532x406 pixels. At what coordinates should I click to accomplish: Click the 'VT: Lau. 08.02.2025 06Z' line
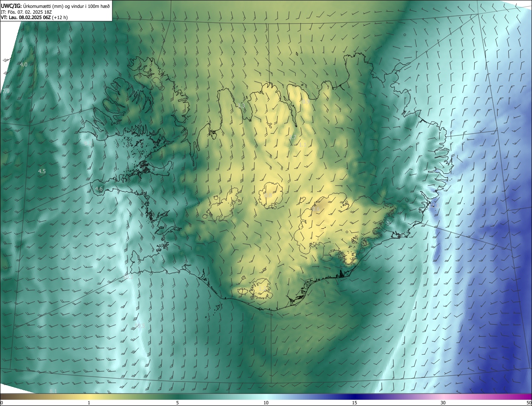coord(26,17)
